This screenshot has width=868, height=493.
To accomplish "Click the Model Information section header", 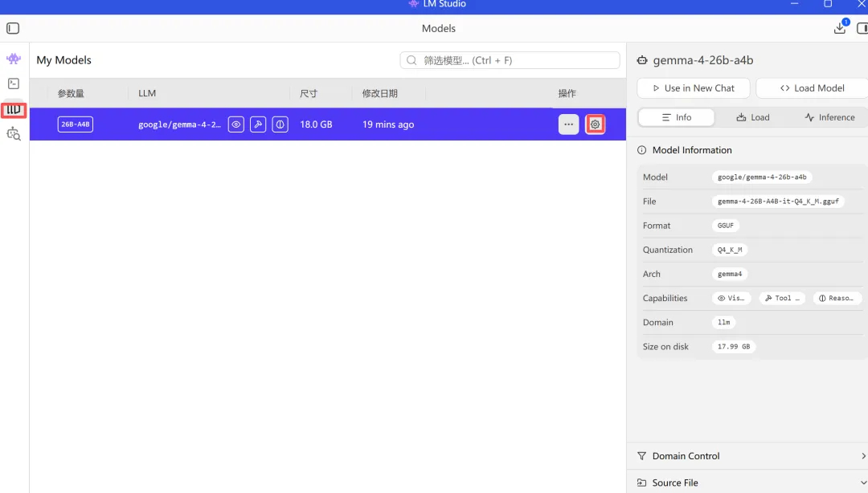I will 692,150.
